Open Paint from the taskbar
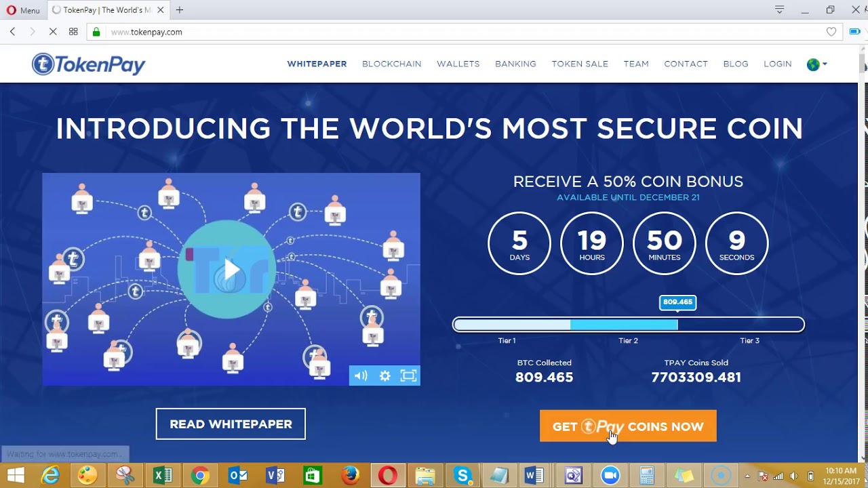Image resolution: width=868 pixels, height=488 pixels. click(88, 476)
